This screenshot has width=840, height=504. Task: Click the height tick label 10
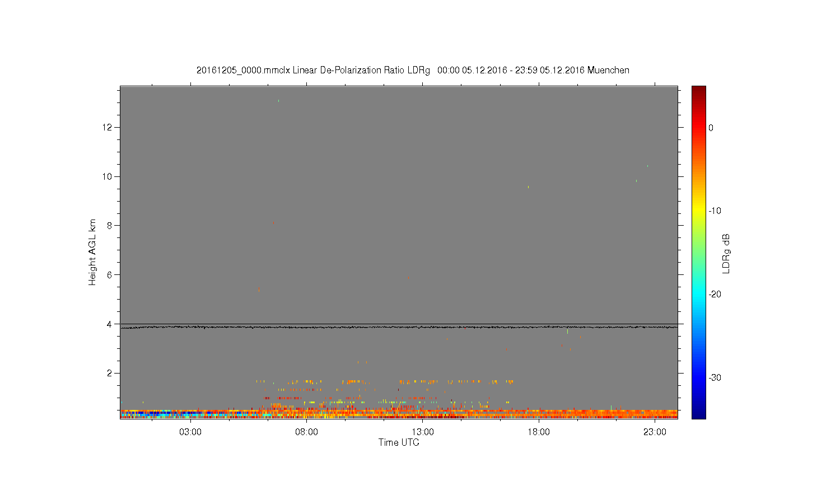click(x=108, y=176)
